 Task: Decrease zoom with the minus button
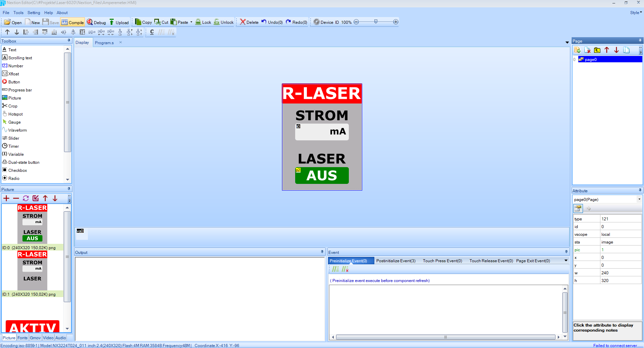click(x=356, y=22)
